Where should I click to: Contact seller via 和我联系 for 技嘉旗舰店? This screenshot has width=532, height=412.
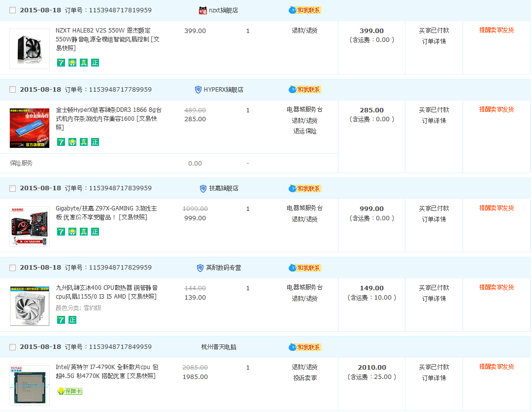pos(305,188)
